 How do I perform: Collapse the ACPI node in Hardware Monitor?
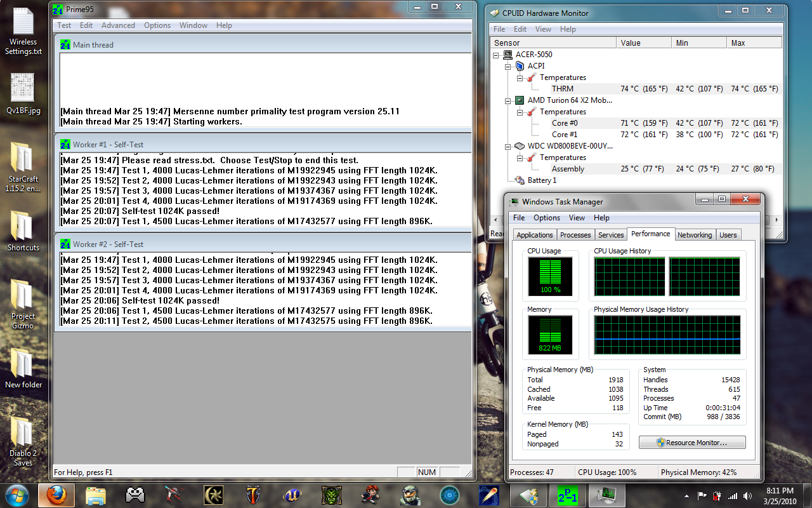(508, 66)
